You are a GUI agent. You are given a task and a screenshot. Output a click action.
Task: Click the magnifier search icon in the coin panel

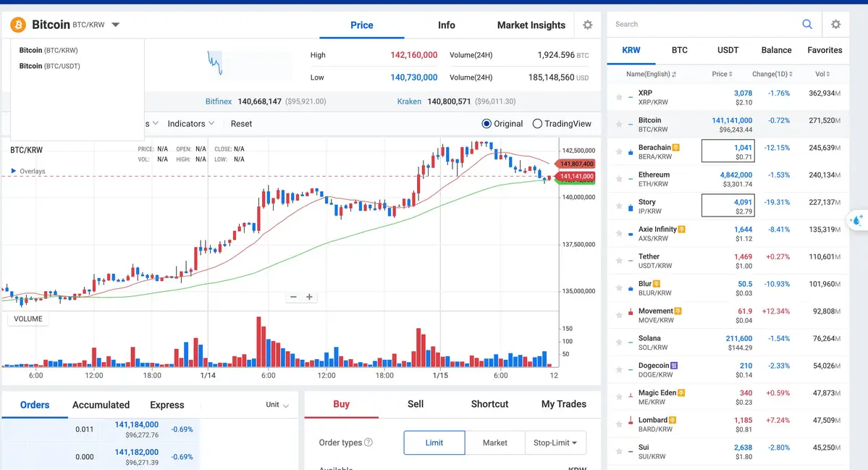[807, 24]
